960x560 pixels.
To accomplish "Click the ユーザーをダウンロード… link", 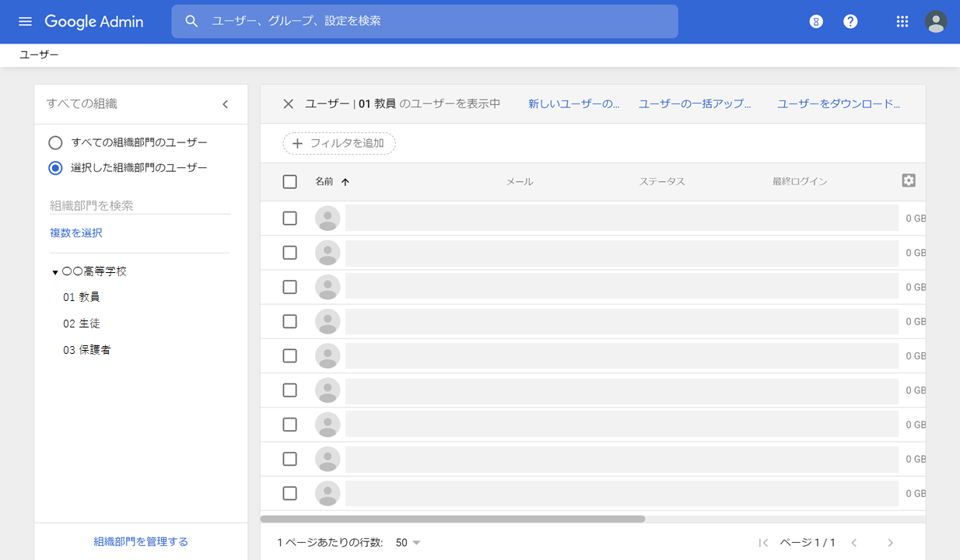I will [x=839, y=103].
